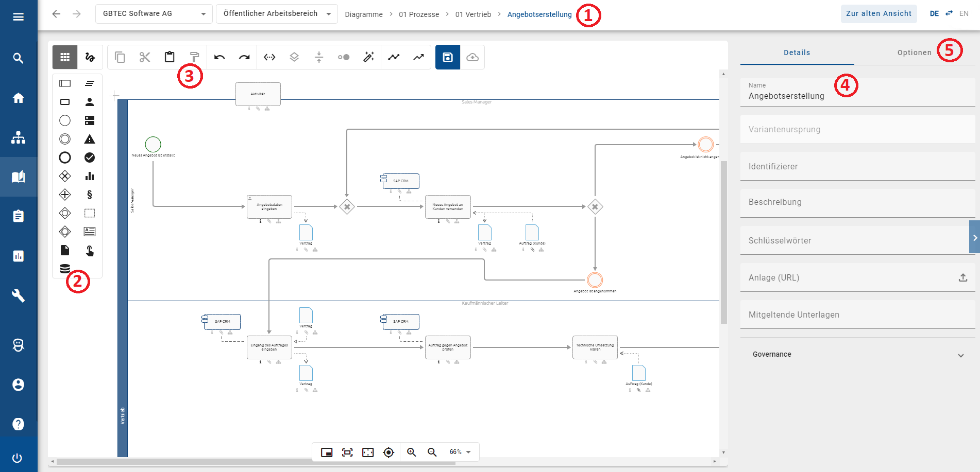Click the format painter icon
Image resolution: width=980 pixels, height=472 pixels.
click(x=194, y=57)
